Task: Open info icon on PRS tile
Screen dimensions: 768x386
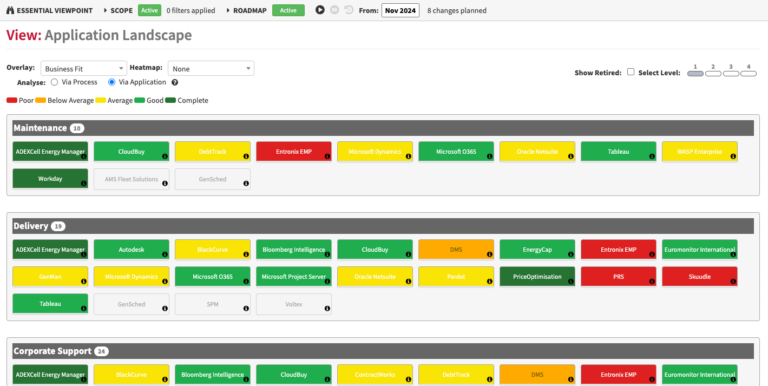Action: point(652,282)
